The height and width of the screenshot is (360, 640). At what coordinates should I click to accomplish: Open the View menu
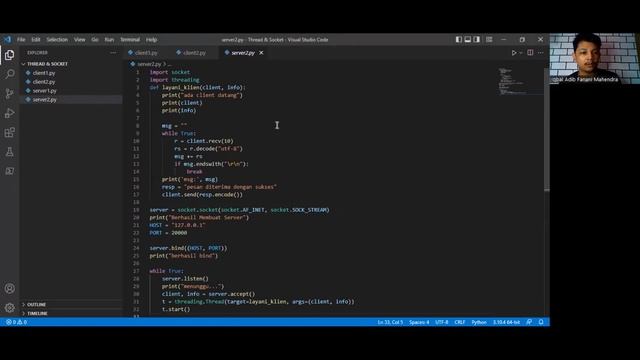click(80, 40)
